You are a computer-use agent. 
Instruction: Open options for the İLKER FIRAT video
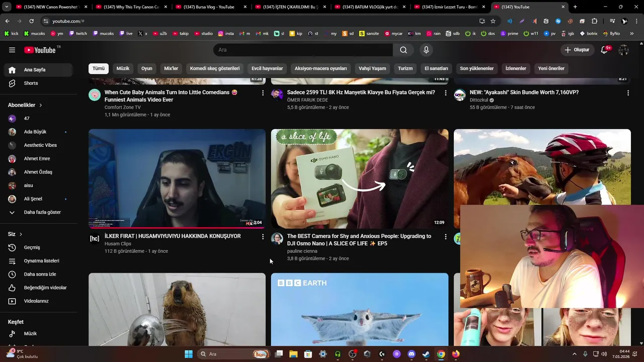[263, 236]
